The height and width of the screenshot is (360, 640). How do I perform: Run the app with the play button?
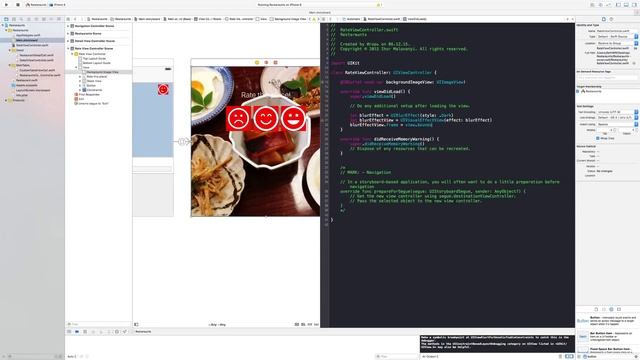tap(7, 4)
